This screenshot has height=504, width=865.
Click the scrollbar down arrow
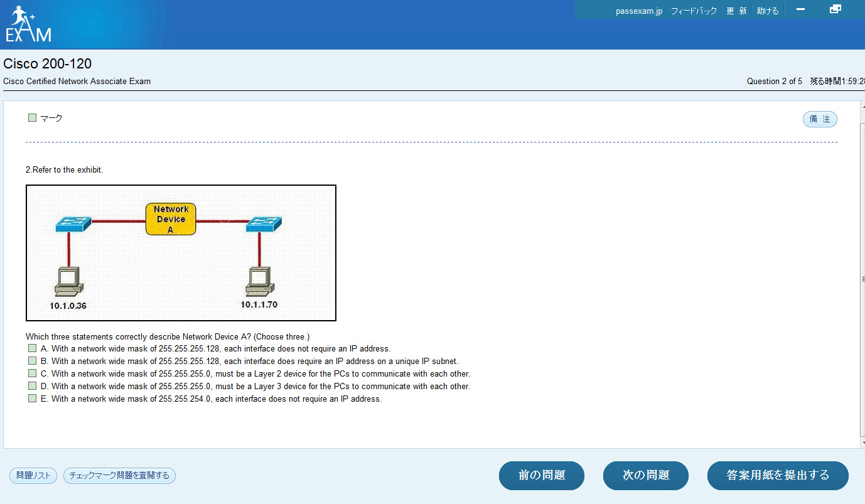pos(862,443)
